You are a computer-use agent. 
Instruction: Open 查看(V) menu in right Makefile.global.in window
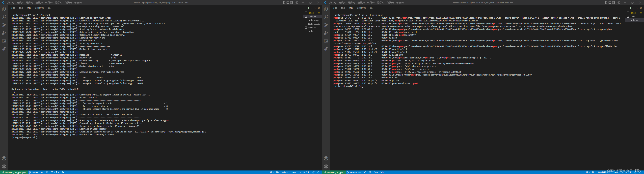361,3
